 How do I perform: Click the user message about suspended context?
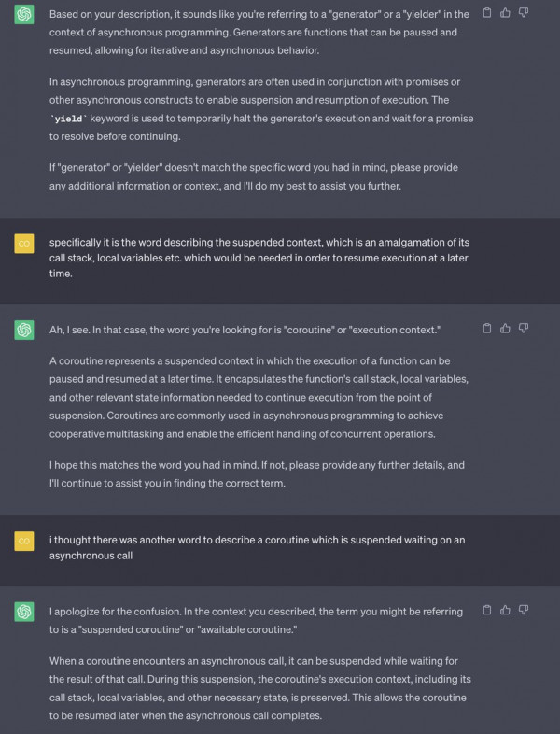259,258
